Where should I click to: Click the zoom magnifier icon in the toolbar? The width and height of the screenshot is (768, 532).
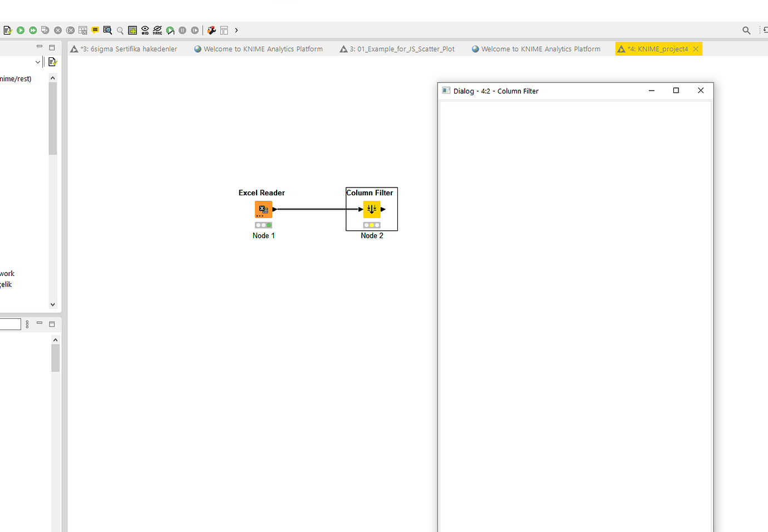(120, 30)
